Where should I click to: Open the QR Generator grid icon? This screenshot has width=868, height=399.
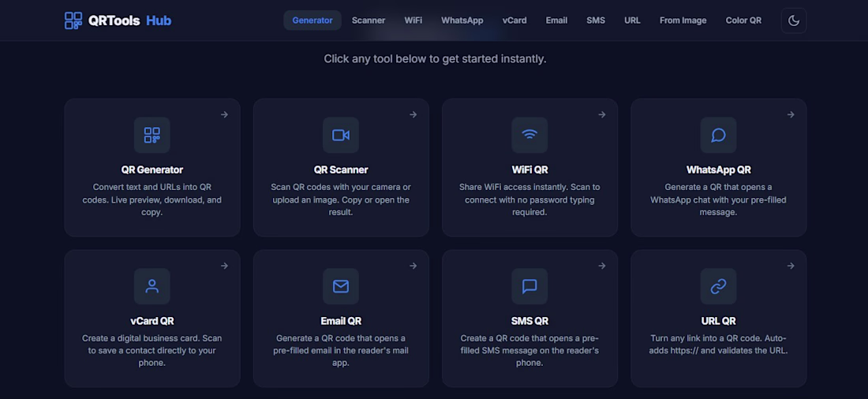click(x=152, y=135)
